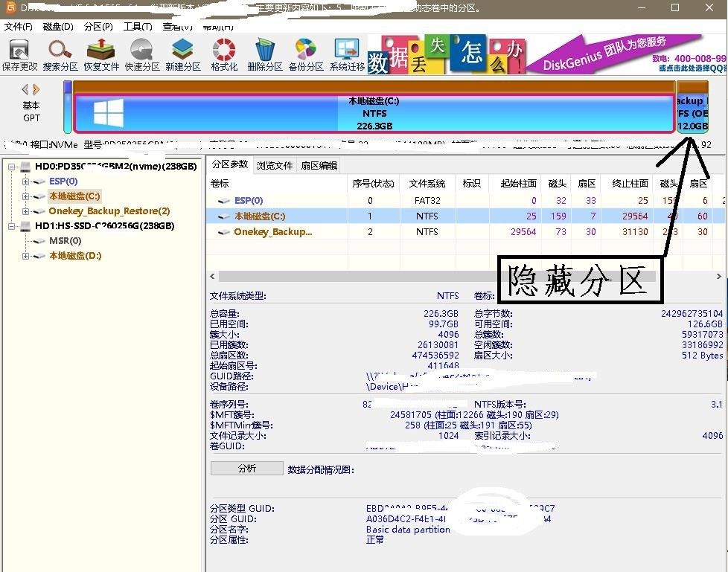Click the Basic data partition name
The height and width of the screenshot is (572, 728).
click(408, 530)
